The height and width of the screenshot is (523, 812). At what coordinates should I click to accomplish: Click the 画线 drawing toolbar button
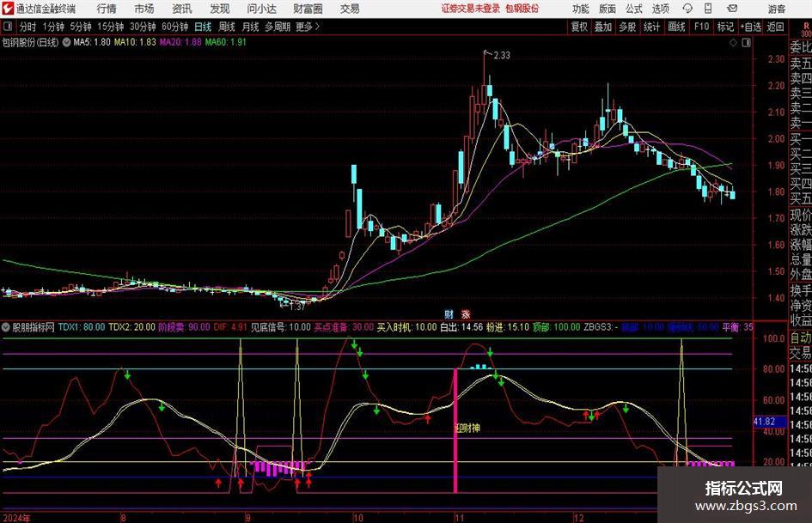[x=677, y=27]
